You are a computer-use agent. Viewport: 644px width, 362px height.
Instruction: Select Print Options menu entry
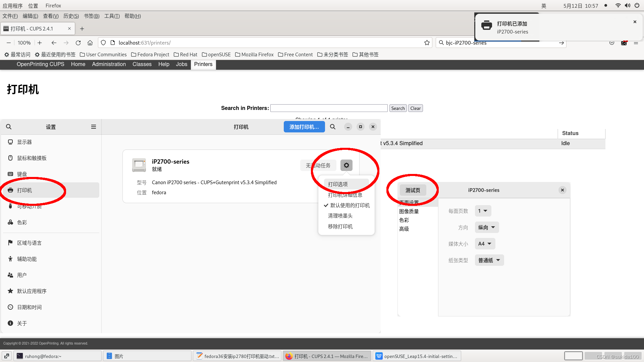pyautogui.click(x=338, y=184)
